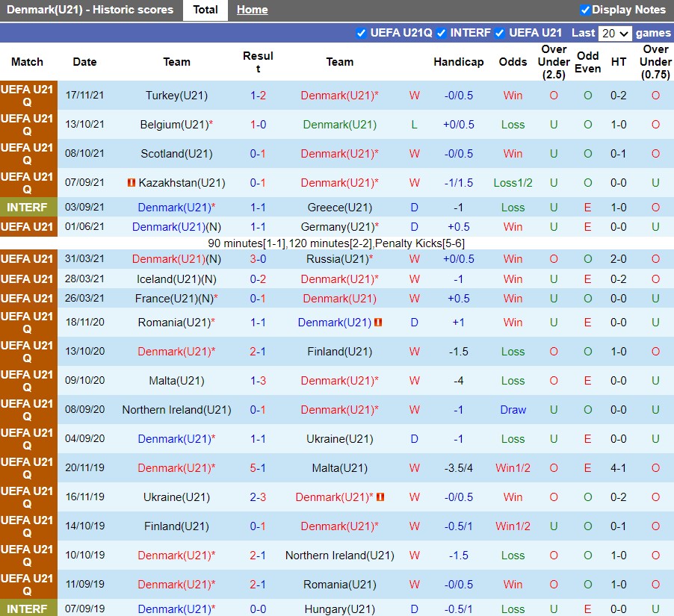Click the Handicap column header

458,62
